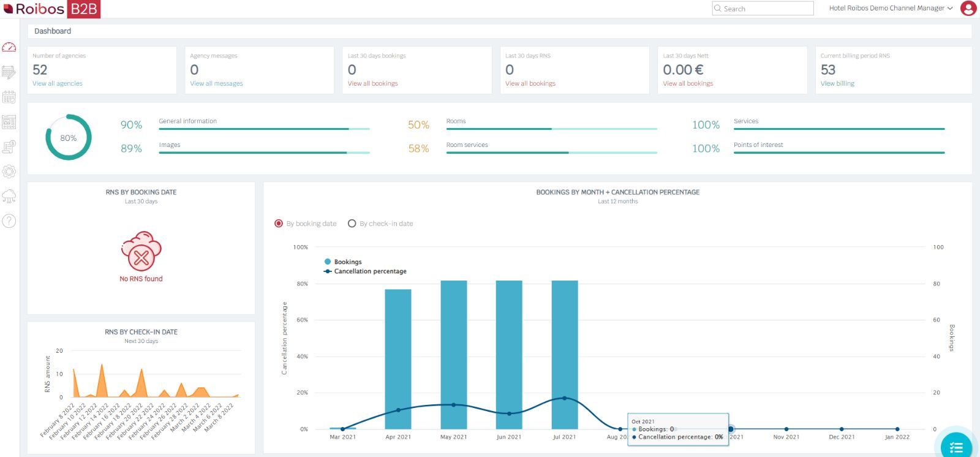
Task: Focus the Search input field
Action: [x=763, y=9]
